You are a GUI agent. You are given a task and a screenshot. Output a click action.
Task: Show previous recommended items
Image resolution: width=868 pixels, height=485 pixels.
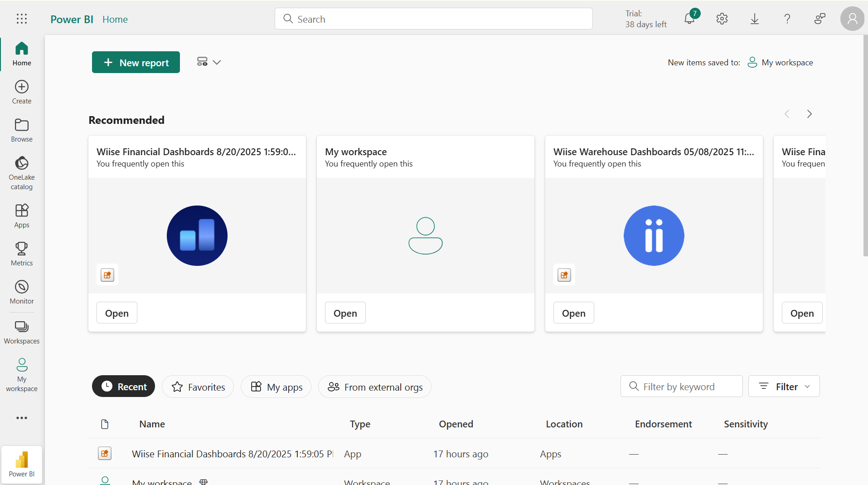[787, 114]
